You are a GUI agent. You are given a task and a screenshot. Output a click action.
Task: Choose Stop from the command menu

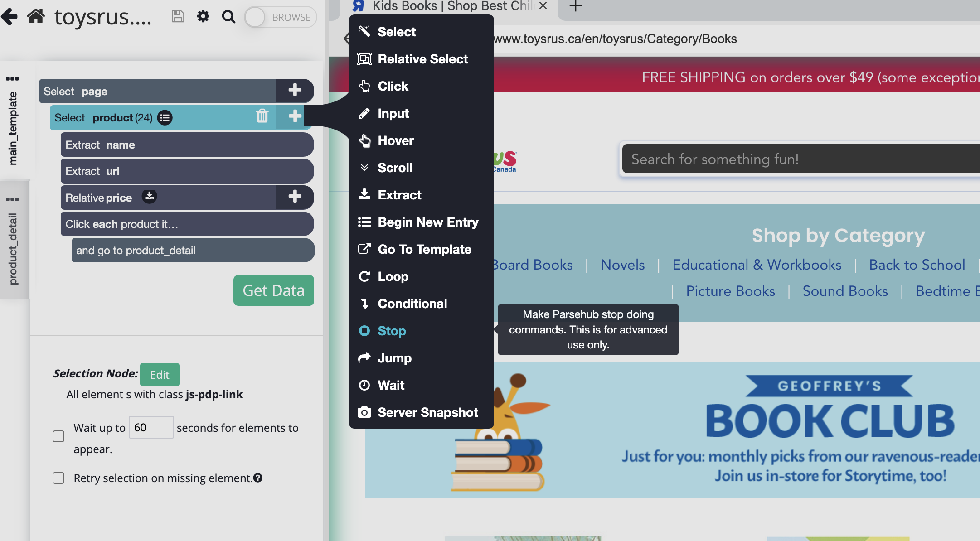click(392, 331)
